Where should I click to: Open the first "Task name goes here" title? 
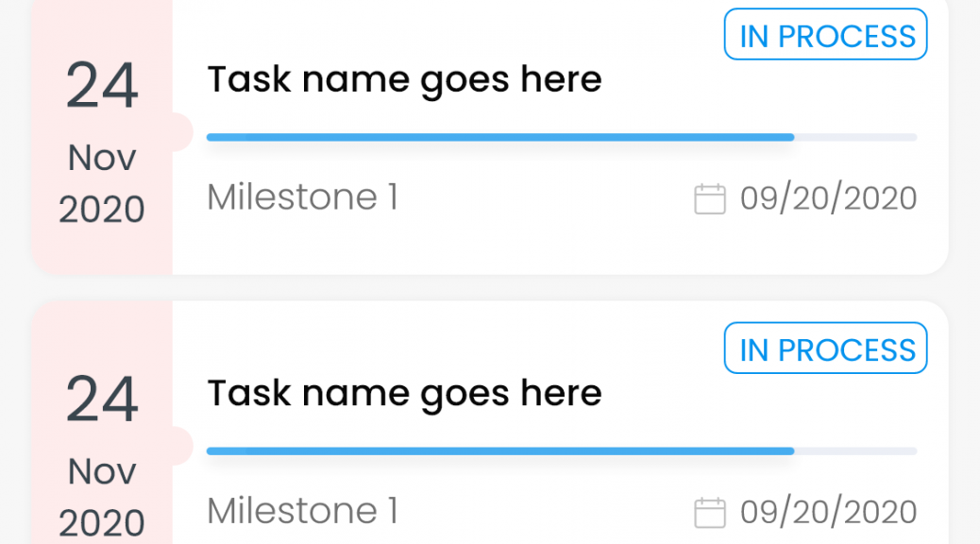point(404,80)
